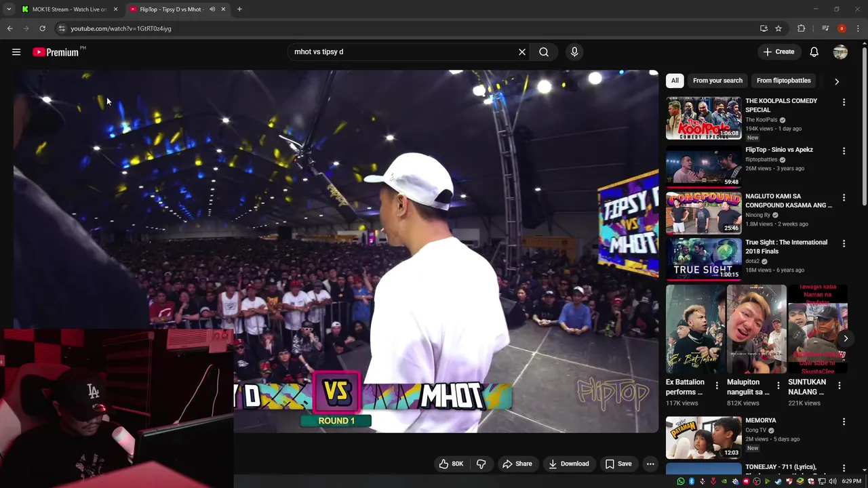This screenshot has height=488, width=868.
Task: Open options for Malupiton nangulit short
Action: click(778, 386)
